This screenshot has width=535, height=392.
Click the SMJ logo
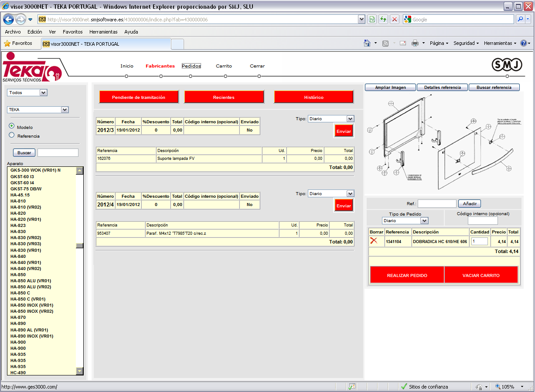[x=507, y=65]
